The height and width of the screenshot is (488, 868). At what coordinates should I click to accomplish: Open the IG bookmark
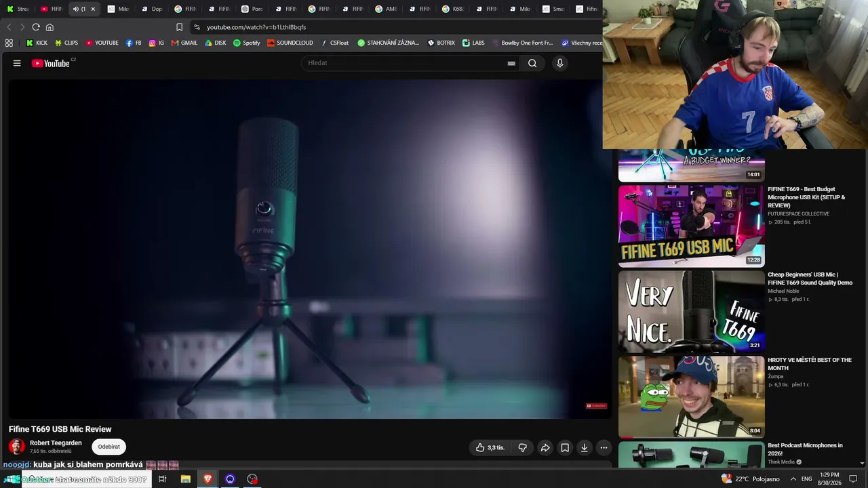tap(157, 43)
